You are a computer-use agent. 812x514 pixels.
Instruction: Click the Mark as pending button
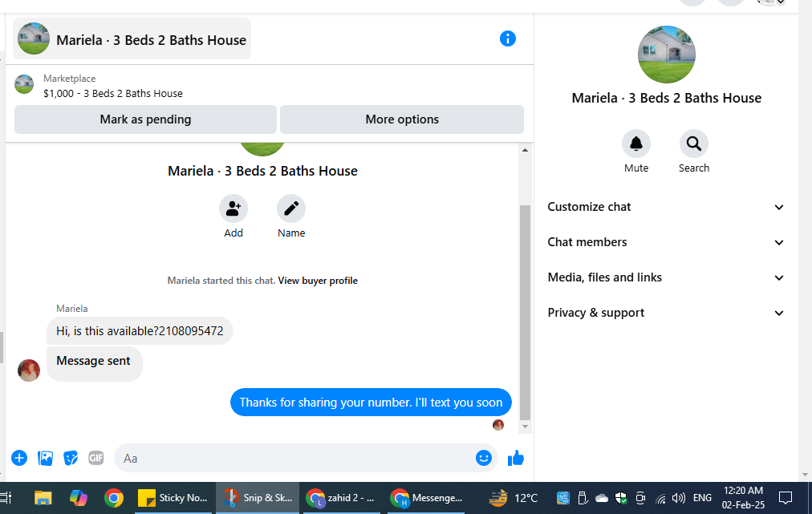[x=145, y=119]
